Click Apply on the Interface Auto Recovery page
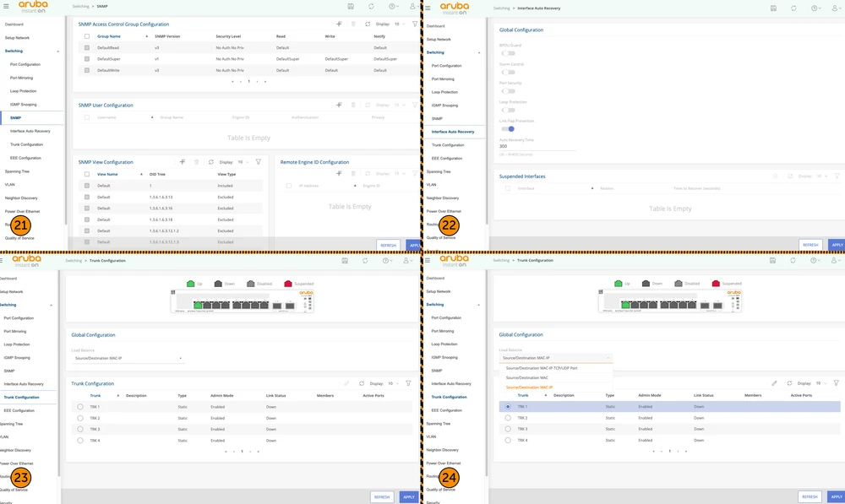Screen dimensions: 845x504 (836, 245)
